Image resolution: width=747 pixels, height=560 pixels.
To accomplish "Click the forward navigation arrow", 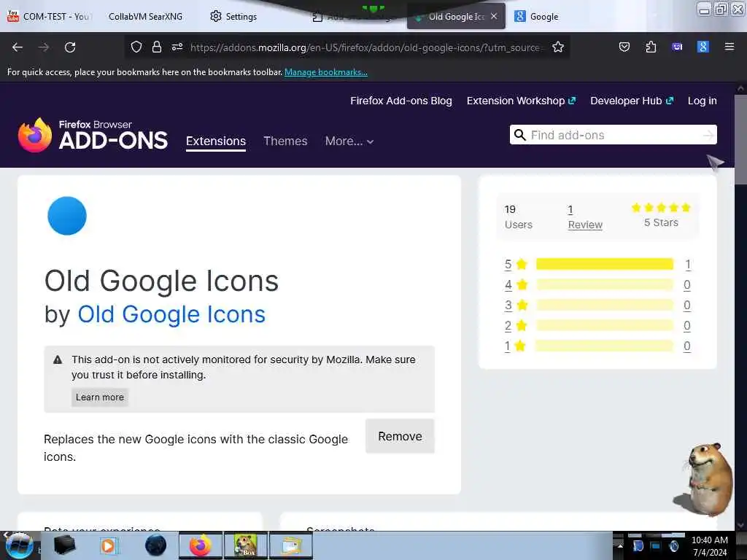I will pyautogui.click(x=44, y=47).
